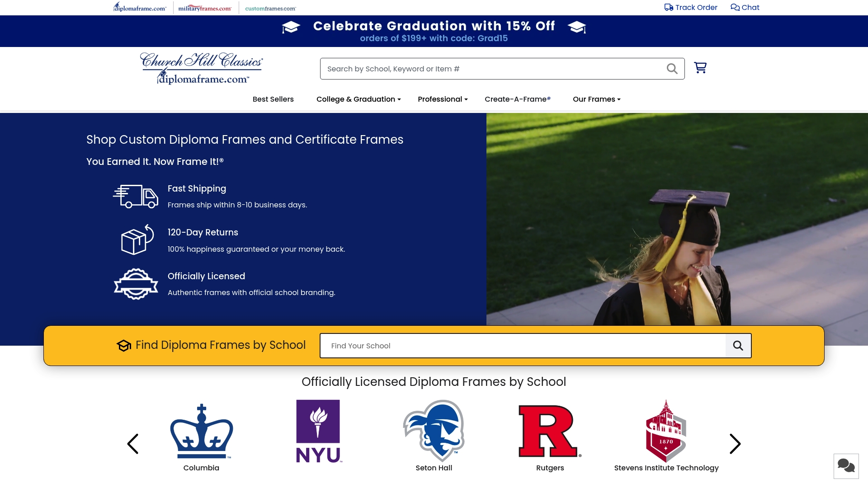Viewport: 868px width, 488px height.
Task: Click the Fast Shipping heading text
Action: coord(197,189)
